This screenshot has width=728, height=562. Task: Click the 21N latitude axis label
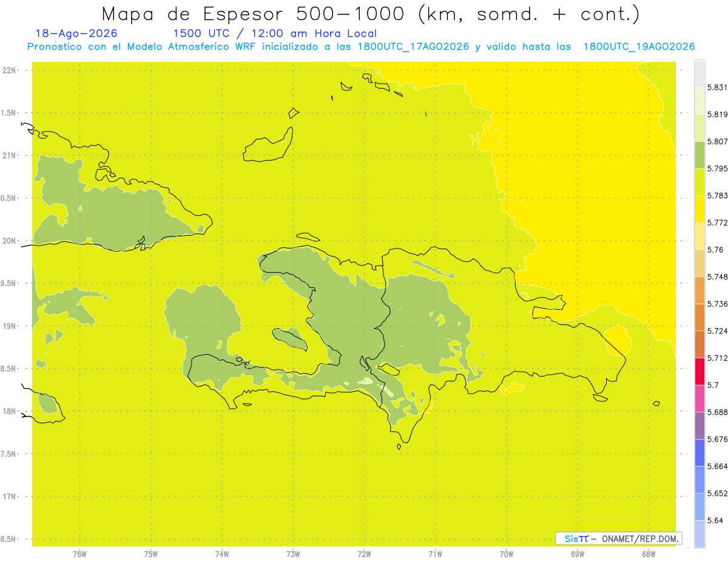pos(9,156)
